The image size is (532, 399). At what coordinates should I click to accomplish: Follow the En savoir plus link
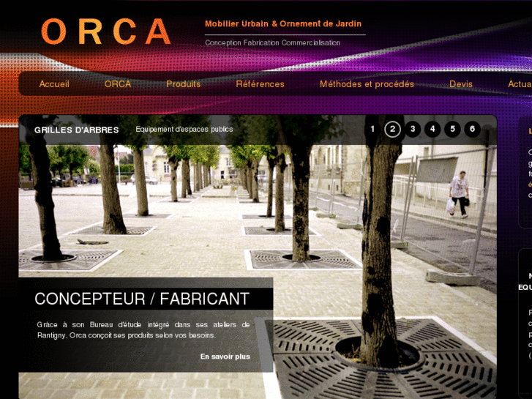point(225,357)
